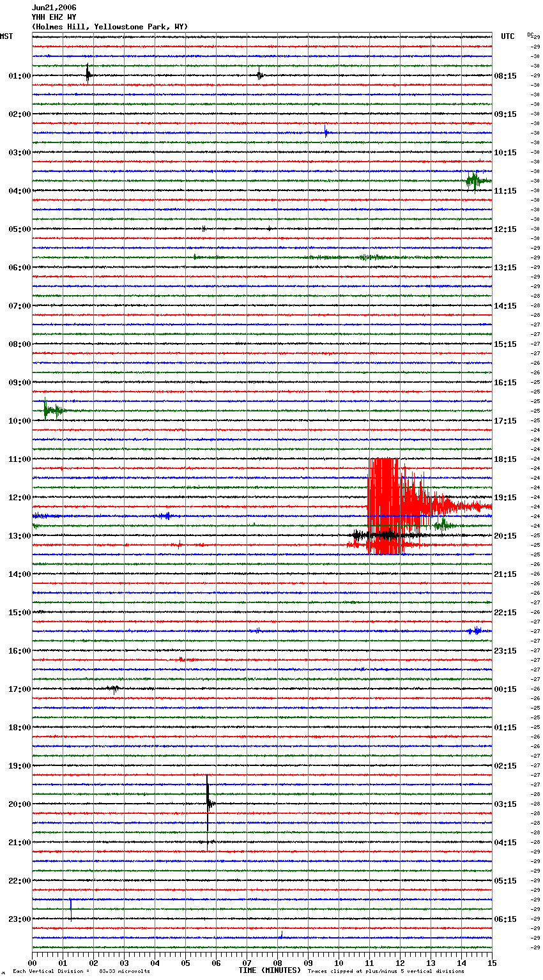Select the 17:00 MST row label
The image size is (543, 980).
[20, 689]
